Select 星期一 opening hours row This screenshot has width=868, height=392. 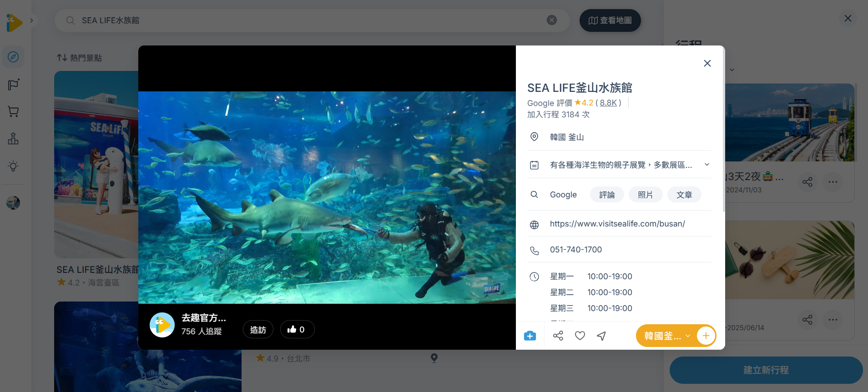591,276
